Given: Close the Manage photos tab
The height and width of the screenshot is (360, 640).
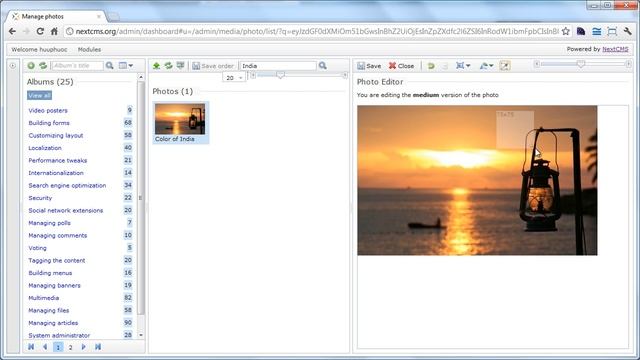Looking at the screenshot, I should pyautogui.click(x=99, y=16).
